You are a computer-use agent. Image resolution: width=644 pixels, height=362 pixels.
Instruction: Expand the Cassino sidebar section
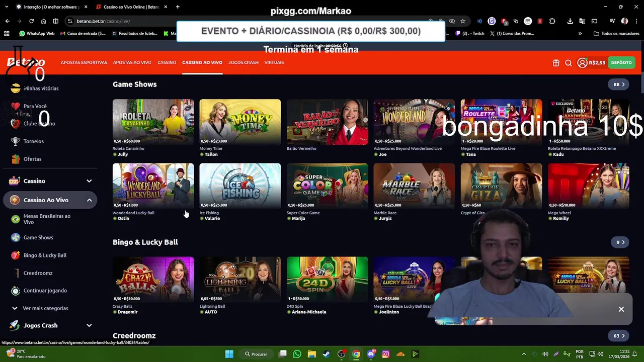pyautogui.click(x=89, y=181)
